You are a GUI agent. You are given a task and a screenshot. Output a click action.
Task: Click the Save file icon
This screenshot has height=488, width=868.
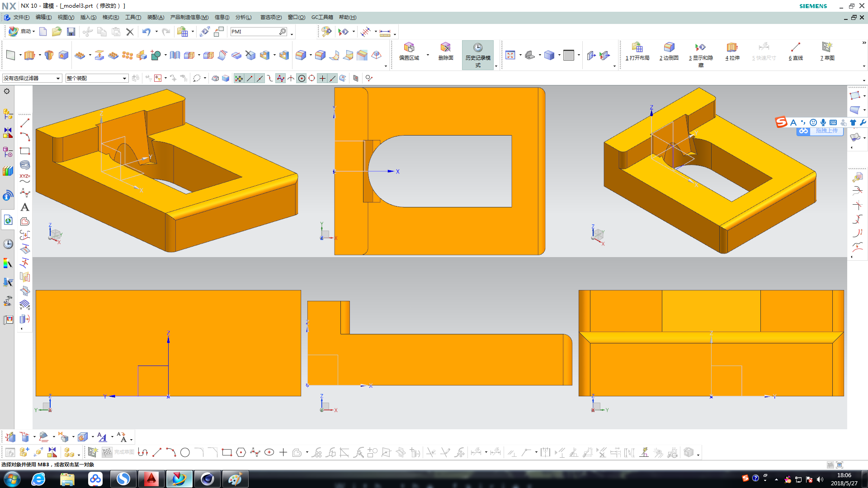71,32
